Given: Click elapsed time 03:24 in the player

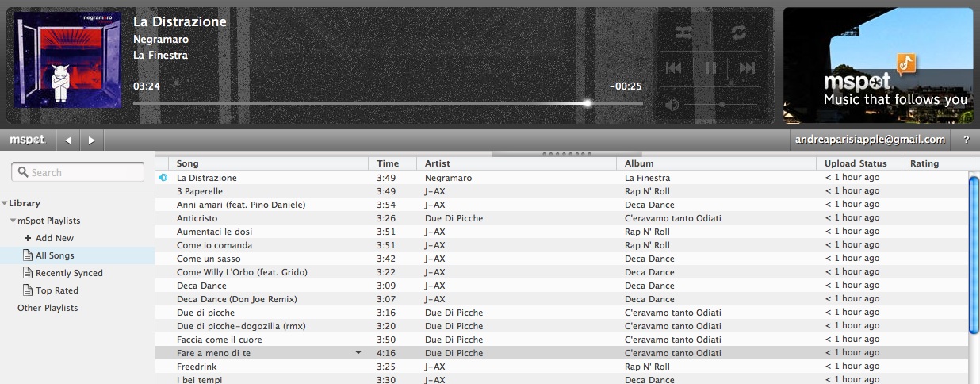Looking at the screenshot, I should (x=147, y=86).
